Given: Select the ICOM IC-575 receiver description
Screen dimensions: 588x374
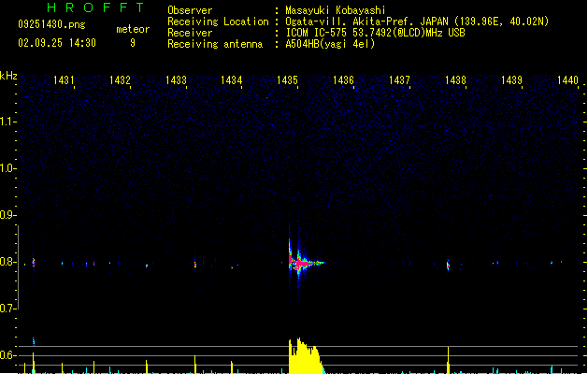Looking at the screenshot, I should click(x=375, y=33).
